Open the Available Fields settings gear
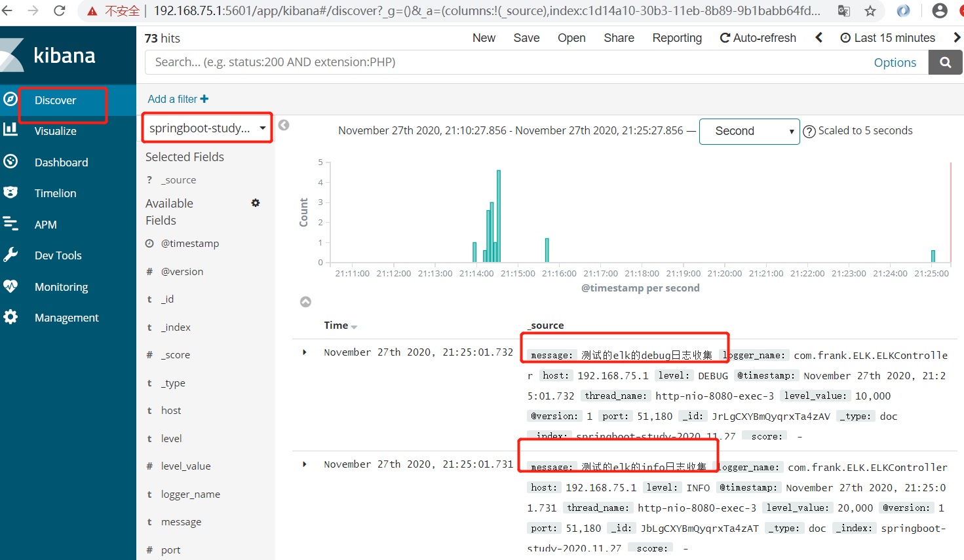This screenshot has height=560, width=964. tap(256, 203)
